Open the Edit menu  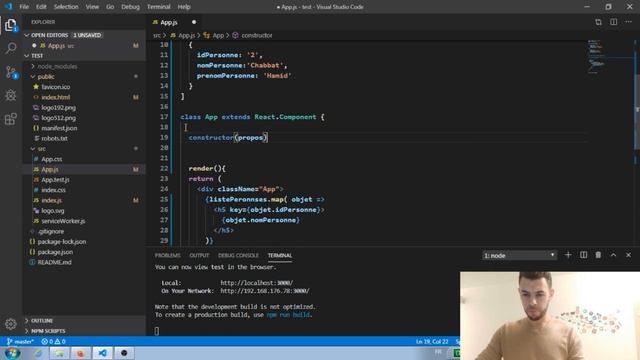41,7
